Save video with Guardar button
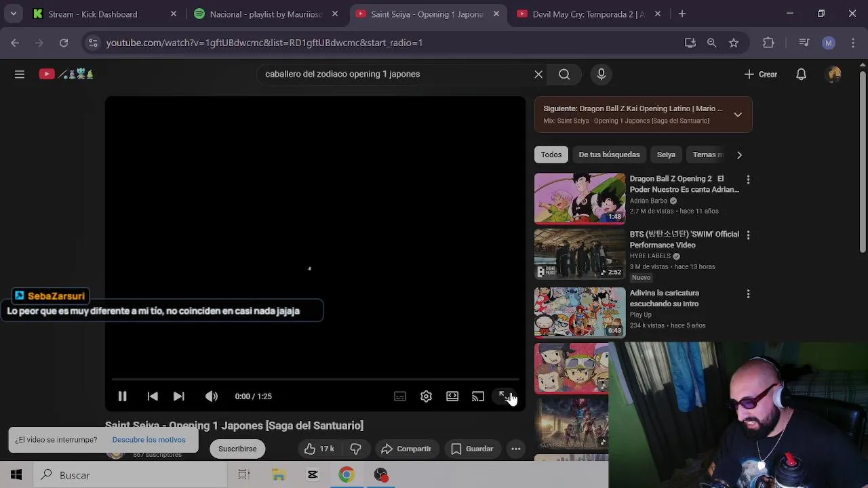868x488 pixels. point(472,449)
